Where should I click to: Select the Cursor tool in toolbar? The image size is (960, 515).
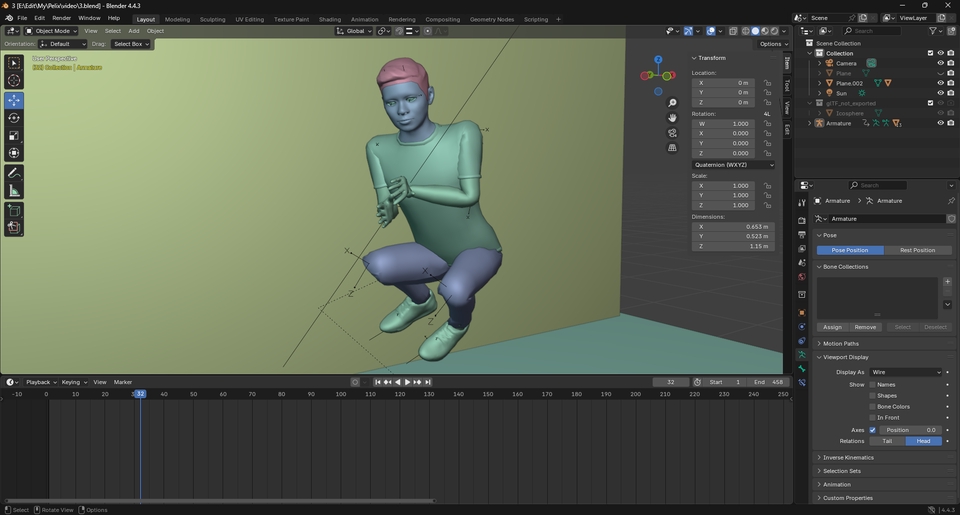click(x=14, y=81)
